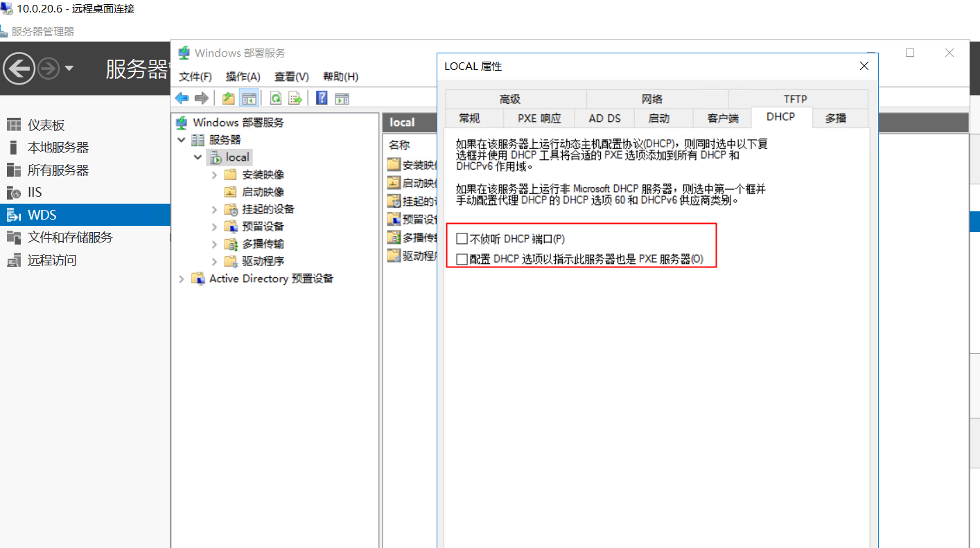Click the gray Forward arrow in WDS toolbar
Screen dimensions: 980x548
(x=202, y=98)
